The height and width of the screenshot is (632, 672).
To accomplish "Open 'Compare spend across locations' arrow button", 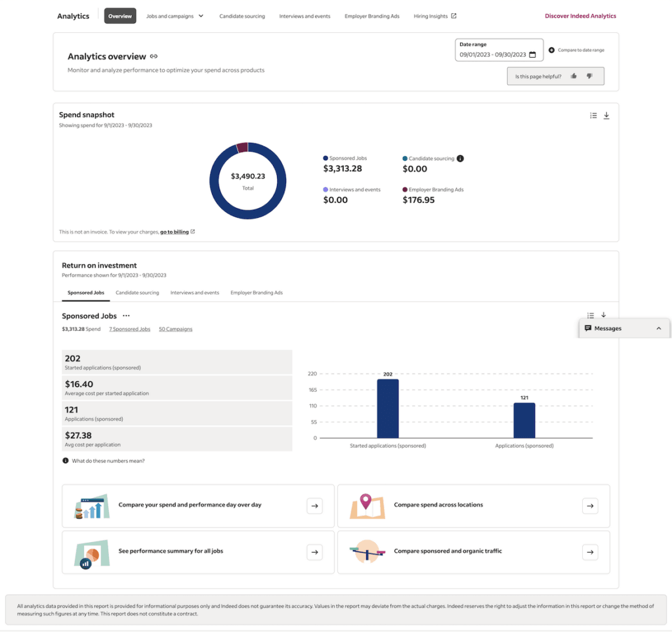I will [589, 506].
